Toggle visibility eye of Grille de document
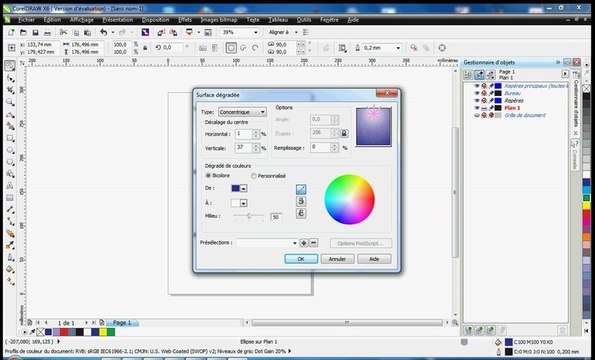Image resolution: width=595 pixels, height=360 pixels. 477,115
